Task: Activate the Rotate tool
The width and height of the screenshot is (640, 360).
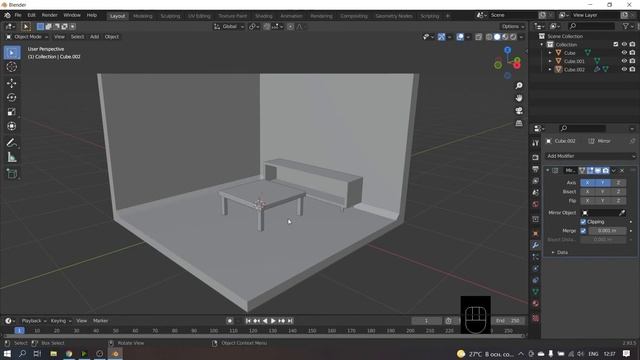Action: (12, 98)
